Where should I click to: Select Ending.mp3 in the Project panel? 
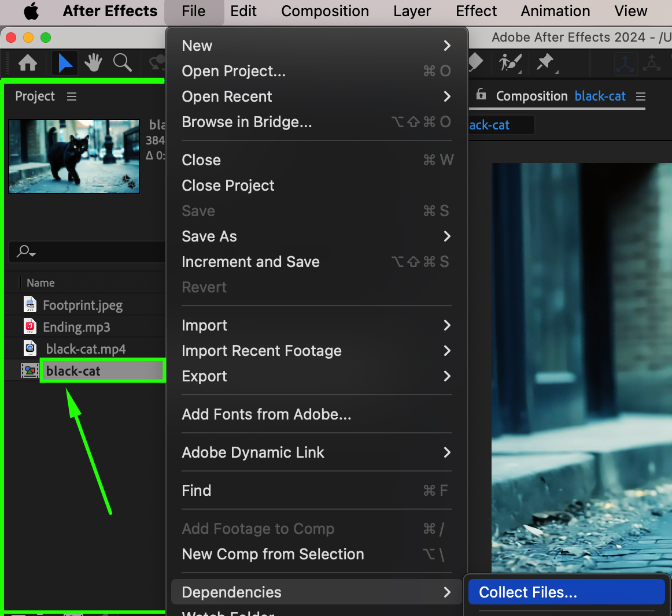pos(77,327)
